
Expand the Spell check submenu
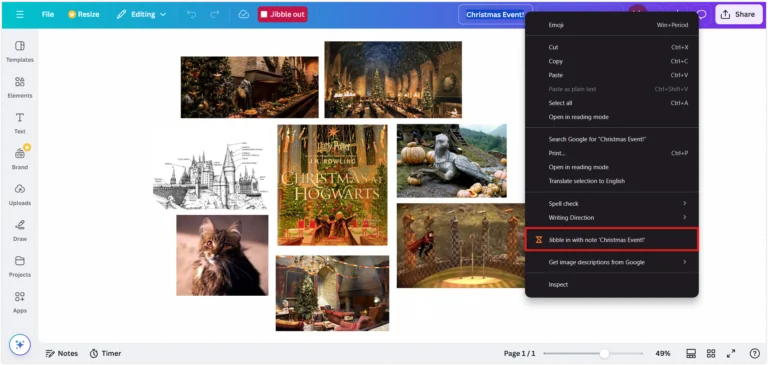[612, 203]
